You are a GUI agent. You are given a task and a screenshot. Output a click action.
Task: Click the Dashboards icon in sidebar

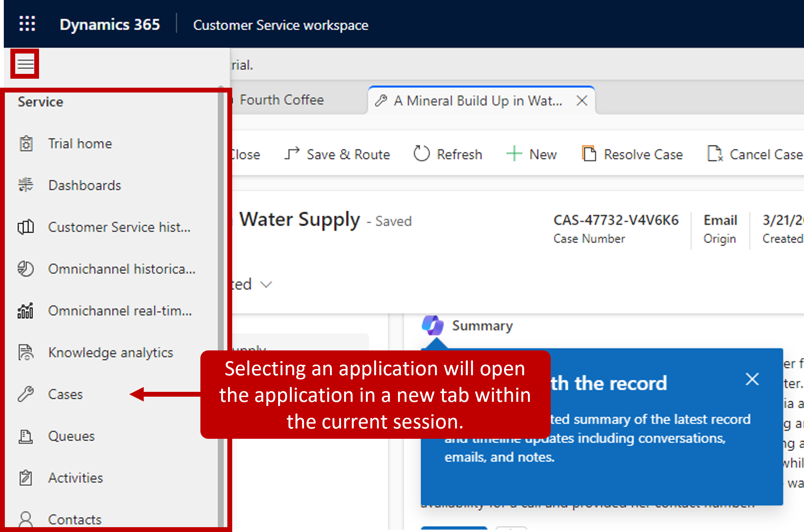click(x=26, y=185)
